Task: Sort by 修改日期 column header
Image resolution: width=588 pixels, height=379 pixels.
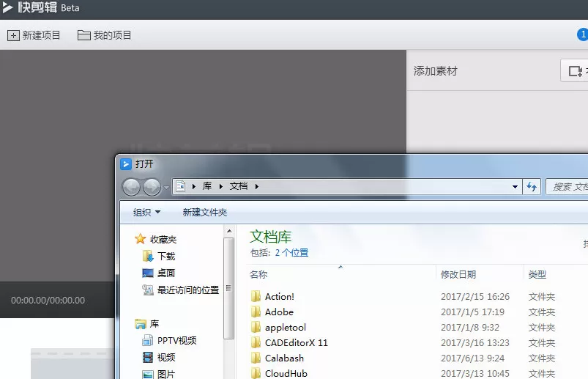Action: point(458,275)
